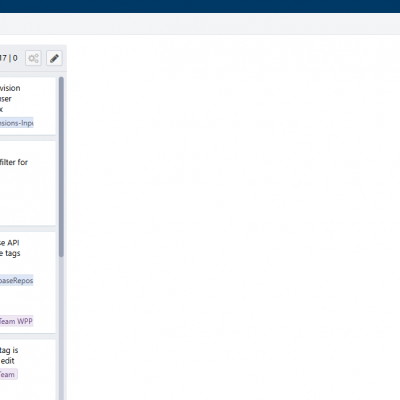The width and height of the screenshot is (400, 400).
Task: Click the word "edit" in the bottom card
Action: (x=7, y=361)
